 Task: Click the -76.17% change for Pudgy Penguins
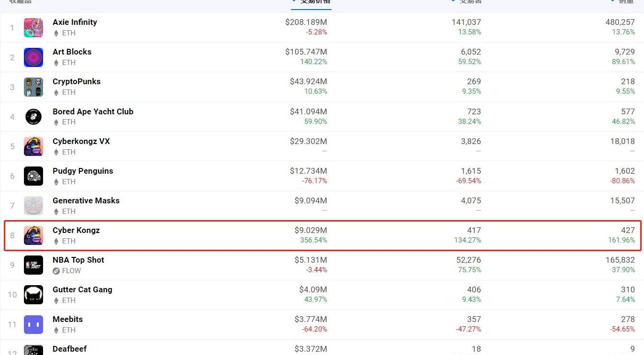click(x=315, y=181)
